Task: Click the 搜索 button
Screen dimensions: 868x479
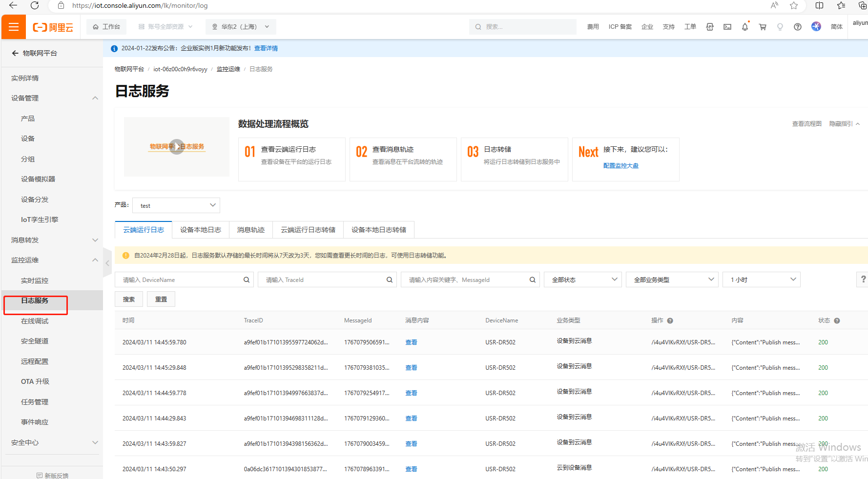Action: coord(129,299)
